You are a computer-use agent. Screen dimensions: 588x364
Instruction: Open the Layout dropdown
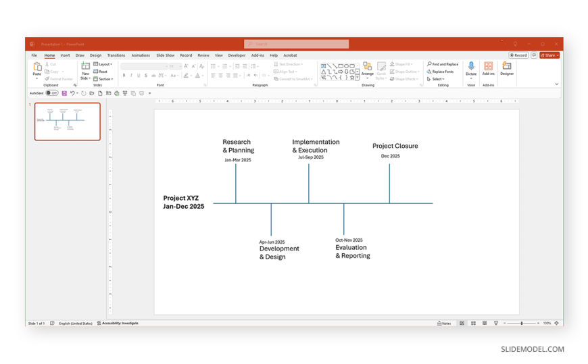click(103, 64)
